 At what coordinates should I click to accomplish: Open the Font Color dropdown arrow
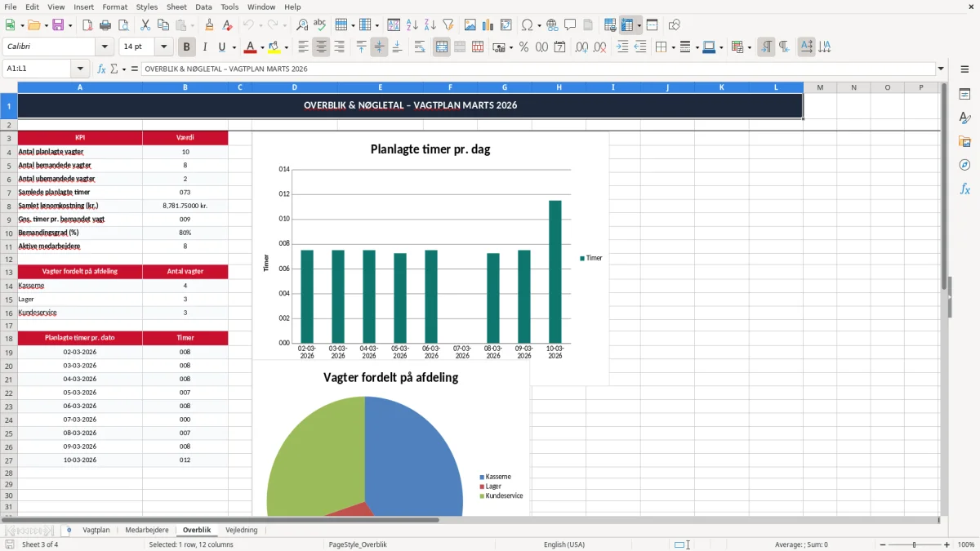tap(262, 47)
